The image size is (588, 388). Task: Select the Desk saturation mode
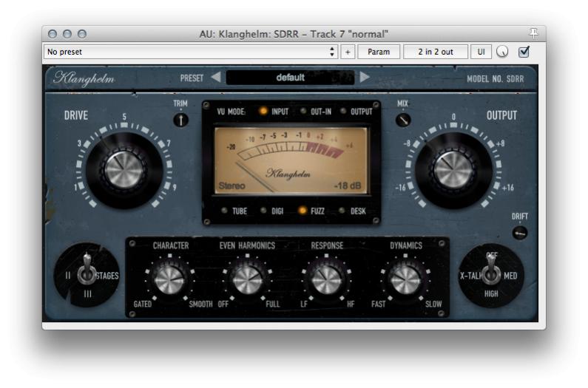353,211
